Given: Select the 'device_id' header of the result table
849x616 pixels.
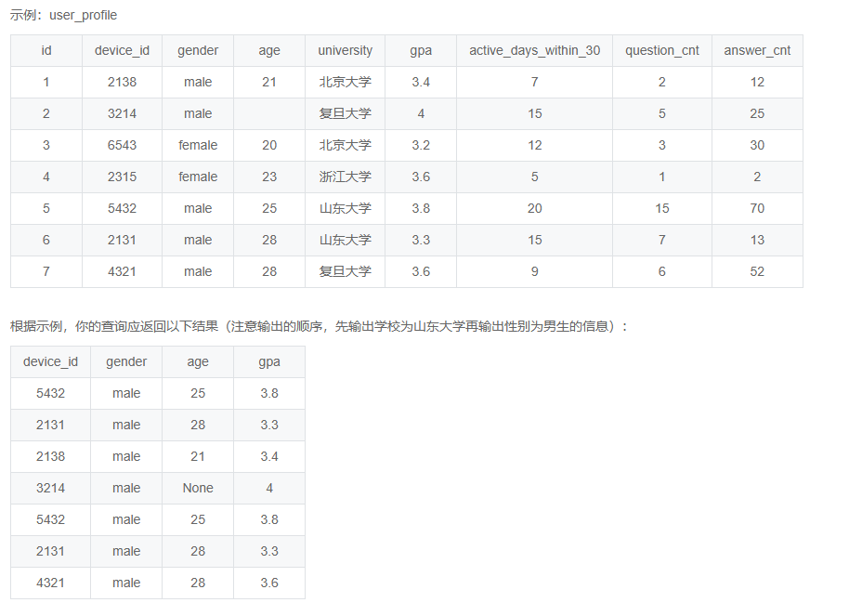Looking at the screenshot, I should [x=50, y=362].
